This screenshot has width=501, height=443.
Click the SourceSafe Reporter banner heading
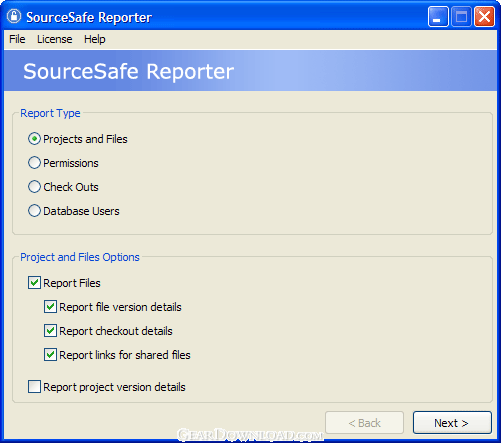[x=129, y=71]
